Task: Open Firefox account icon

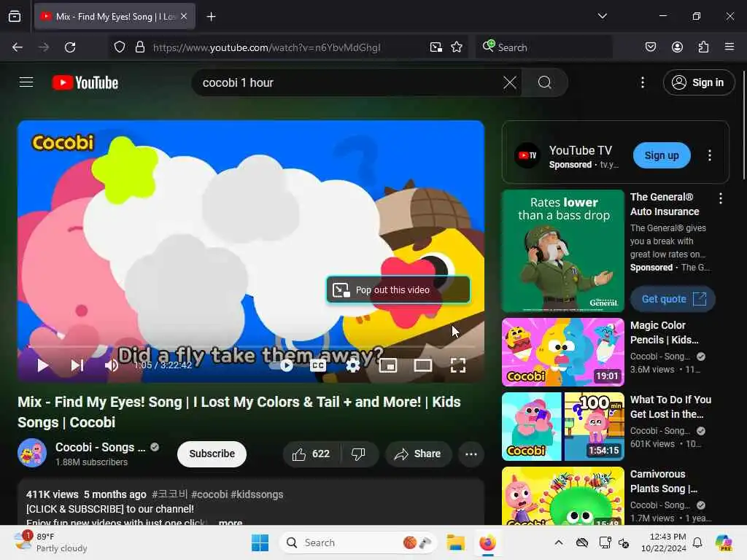Action: tap(677, 47)
